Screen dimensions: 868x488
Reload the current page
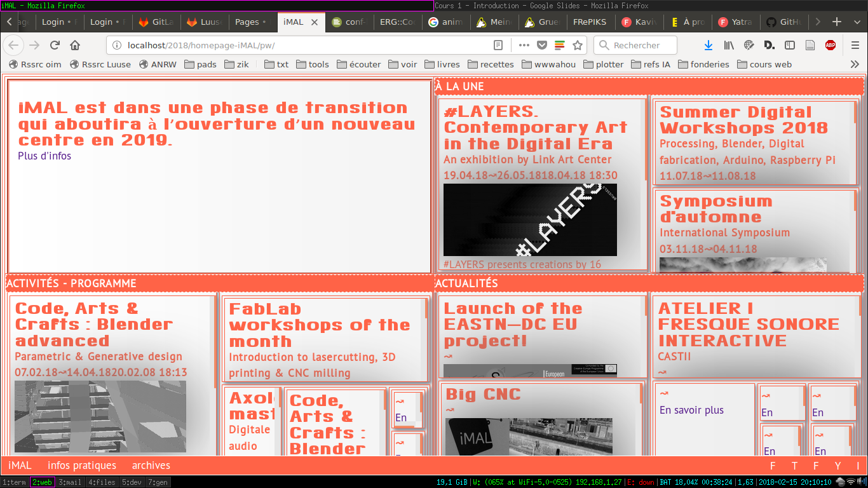pos(55,45)
